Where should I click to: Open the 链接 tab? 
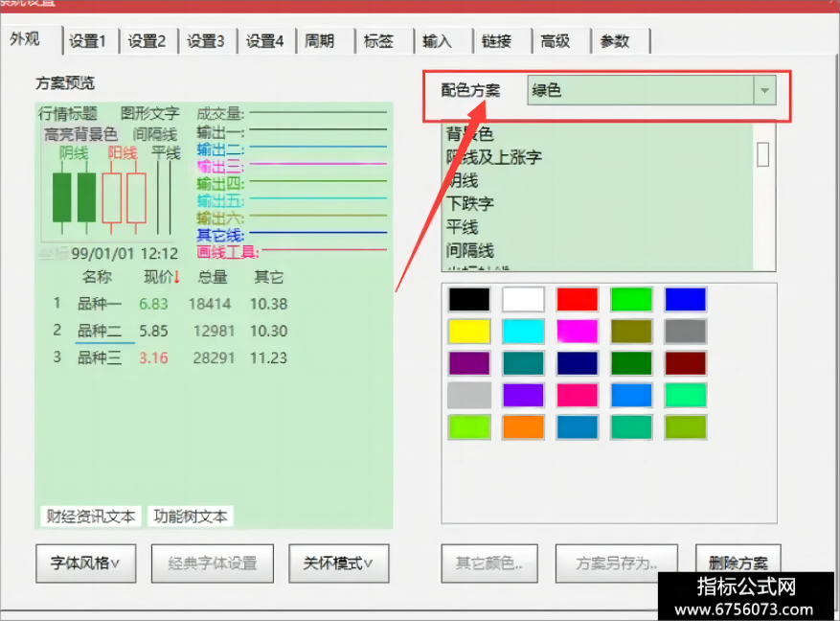[x=496, y=41]
